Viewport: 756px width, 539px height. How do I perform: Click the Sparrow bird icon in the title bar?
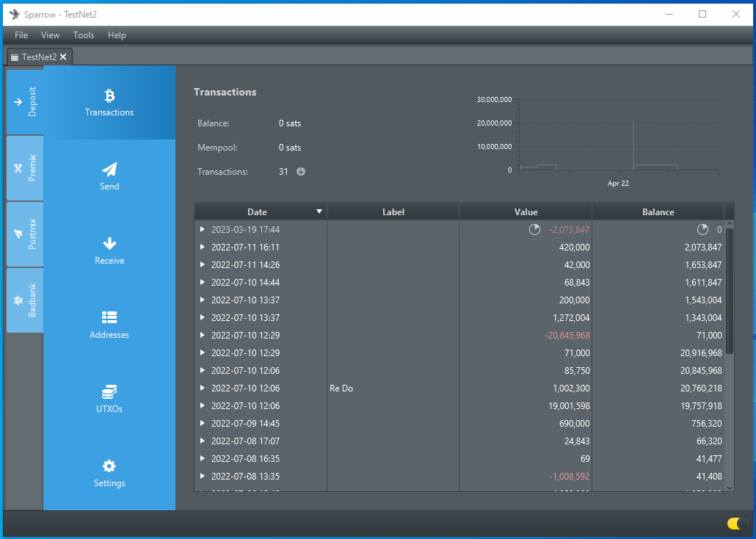15,14
